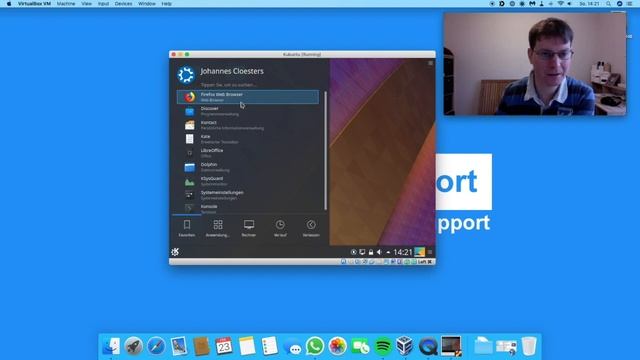Viewport: 640px width, 360px height.
Task: Open Konsole terminal entry
Action: (x=248, y=209)
